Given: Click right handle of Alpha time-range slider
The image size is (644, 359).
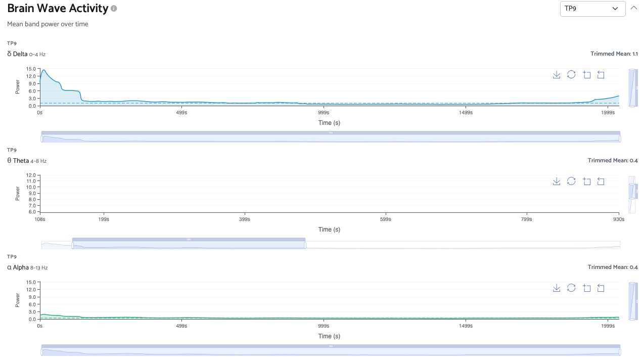Looking at the screenshot, I should pyautogui.click(x=620, y=352).
